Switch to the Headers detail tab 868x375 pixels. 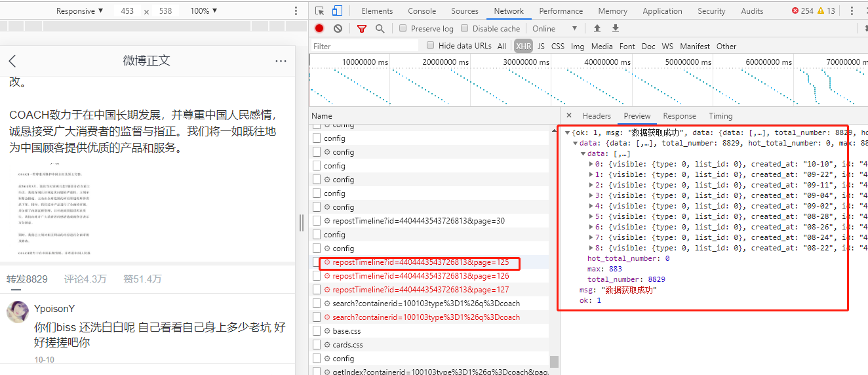tap(597, 115)
